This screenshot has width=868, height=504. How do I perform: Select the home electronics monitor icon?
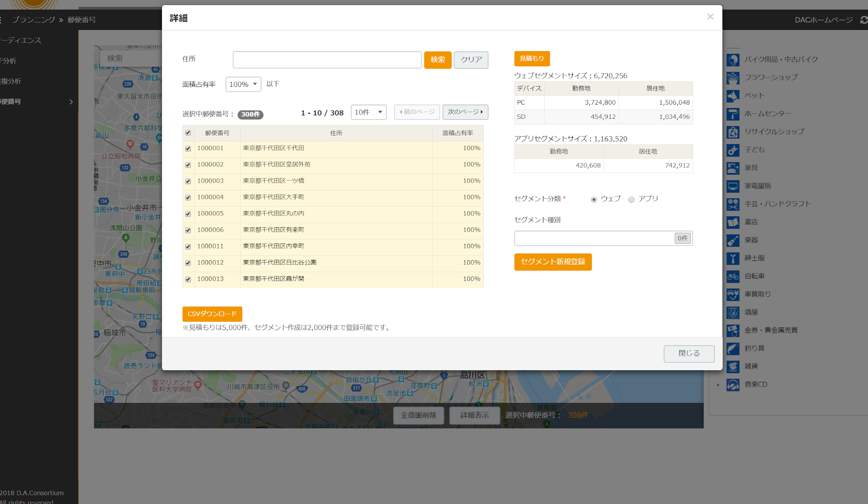[x=733, y=186]
